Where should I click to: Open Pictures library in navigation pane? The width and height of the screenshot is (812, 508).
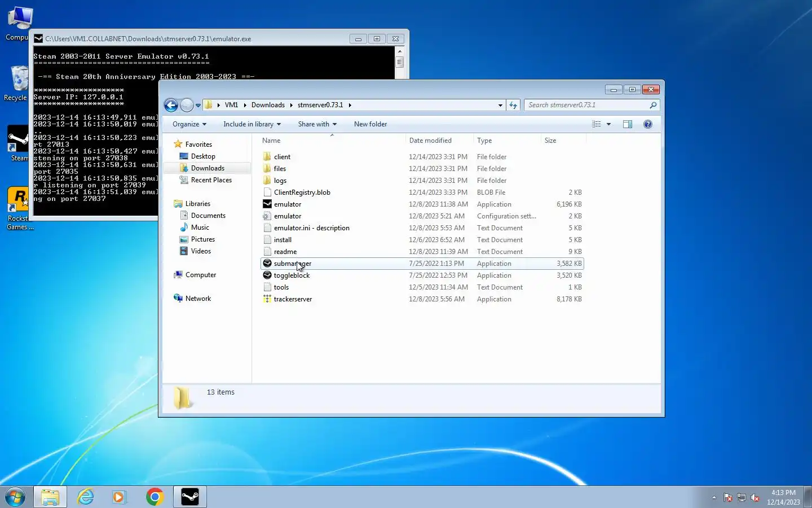(x=203, y=239)
